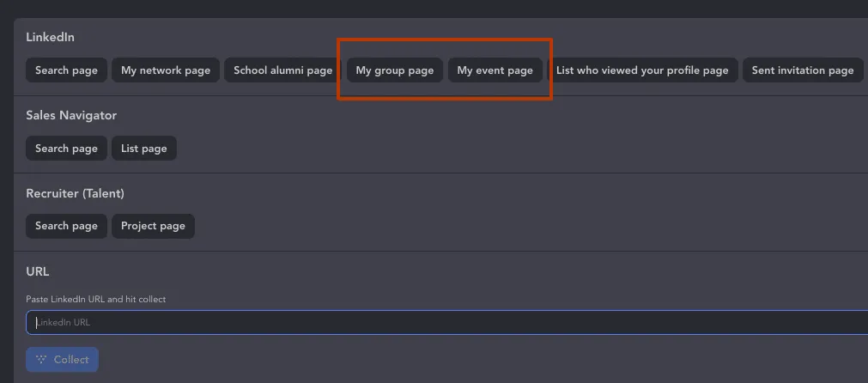This screenshot has height=383, width=868.
Task: Focus the LinkedIn URL input field
Action: 446,322
